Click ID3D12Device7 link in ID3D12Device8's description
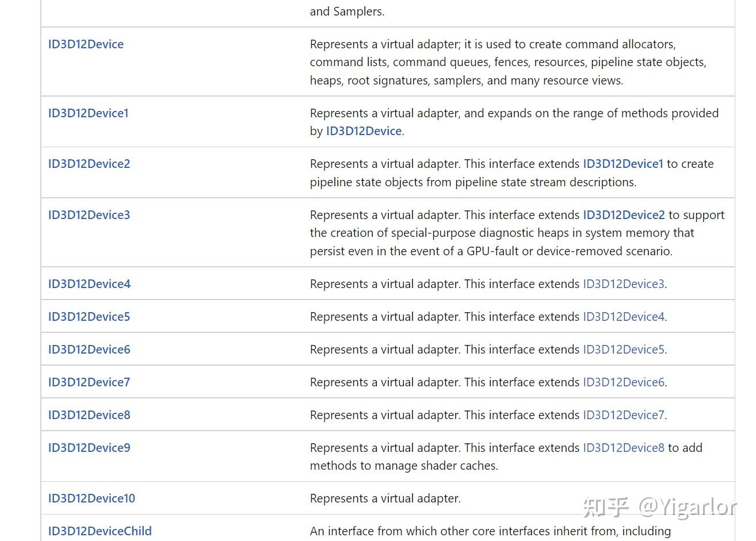The width and height of the screenshot is (756, 541). tap(624, 415)
